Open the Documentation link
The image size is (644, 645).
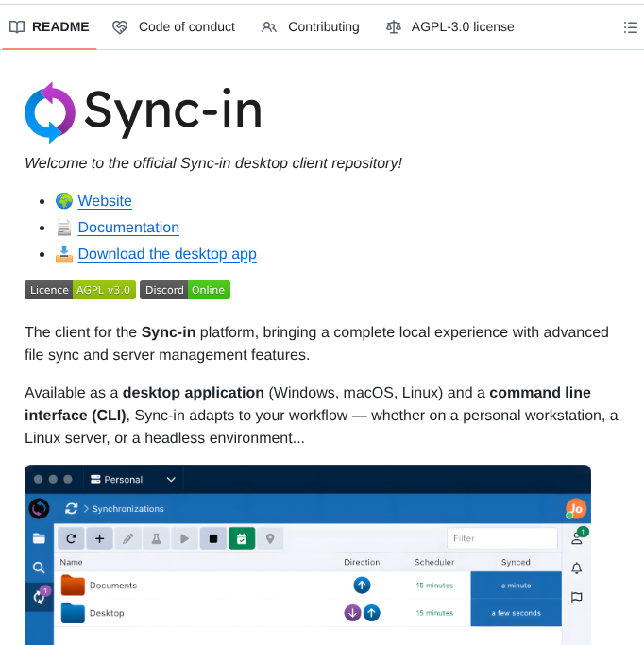[128, 227]
